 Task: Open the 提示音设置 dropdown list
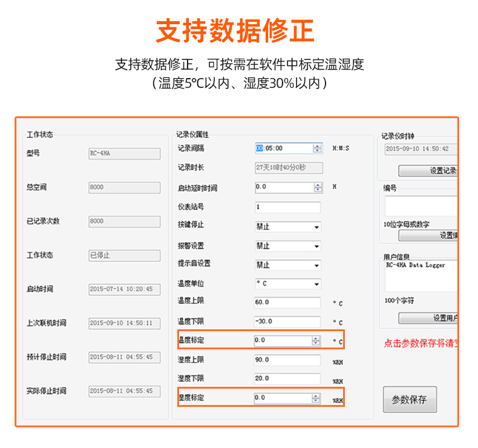point(287,265)
